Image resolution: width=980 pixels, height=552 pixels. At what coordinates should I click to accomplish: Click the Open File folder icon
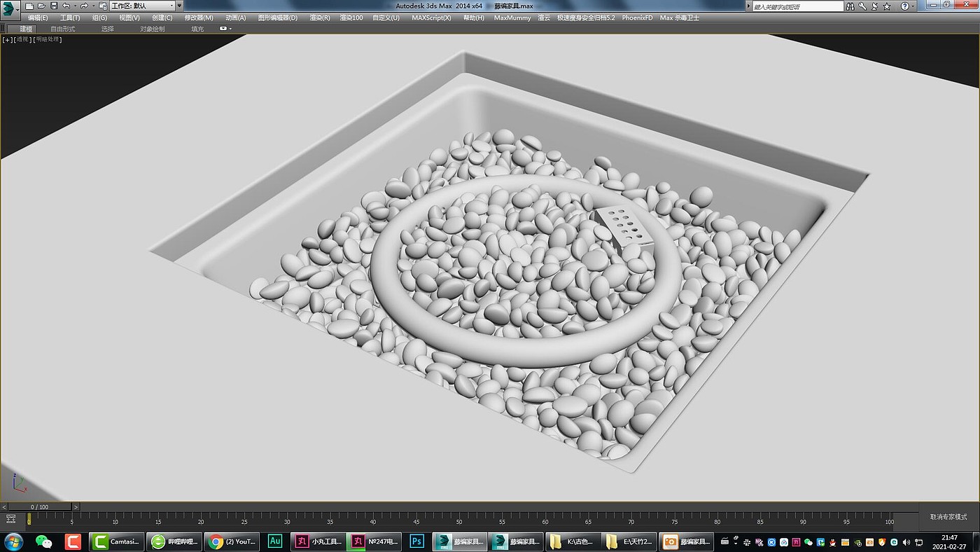point(41,6)
